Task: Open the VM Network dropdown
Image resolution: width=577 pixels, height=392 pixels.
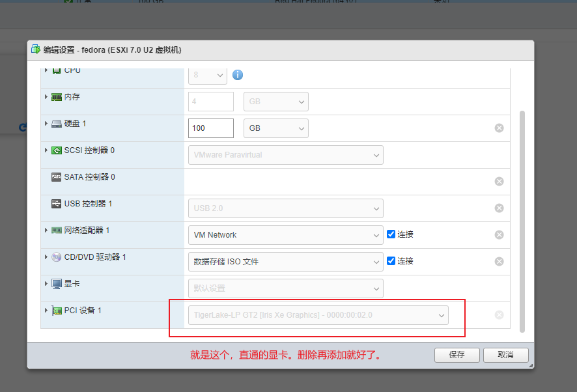Action: coord(285,235)
